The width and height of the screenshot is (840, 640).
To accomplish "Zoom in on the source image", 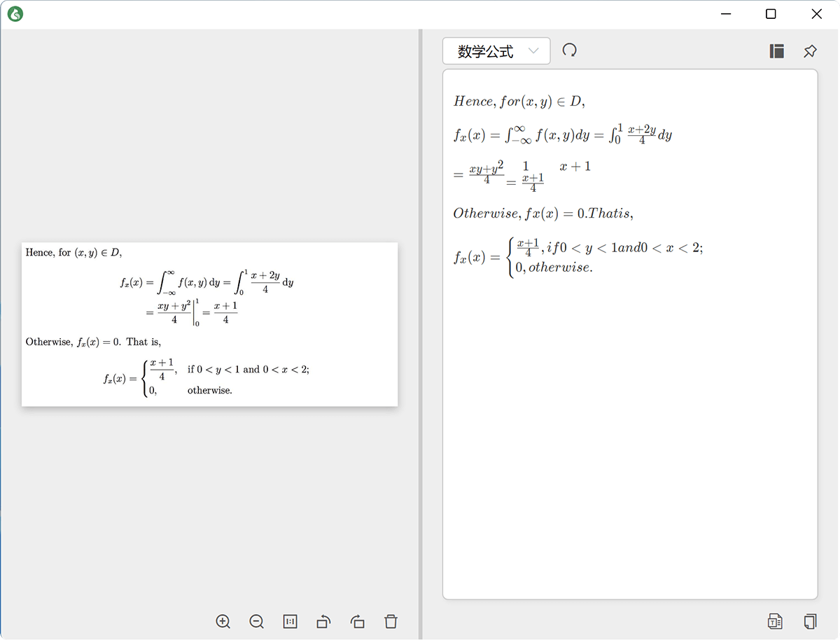I will pos(223,621).
